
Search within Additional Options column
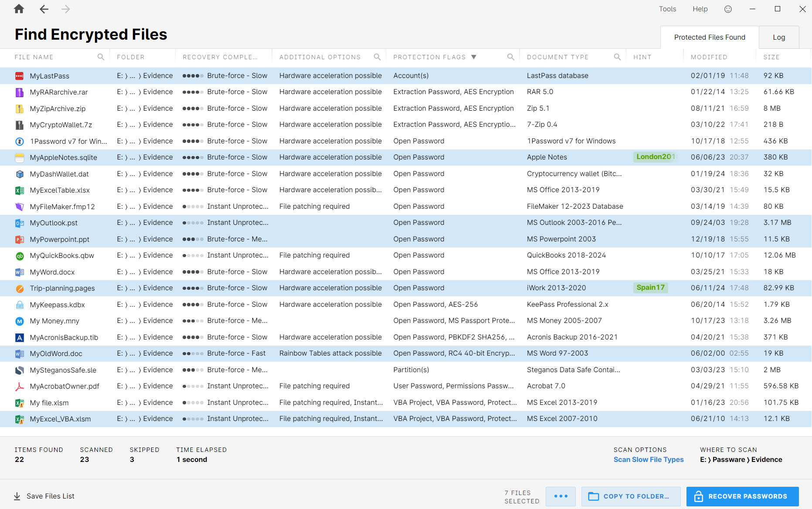point(377,57)
